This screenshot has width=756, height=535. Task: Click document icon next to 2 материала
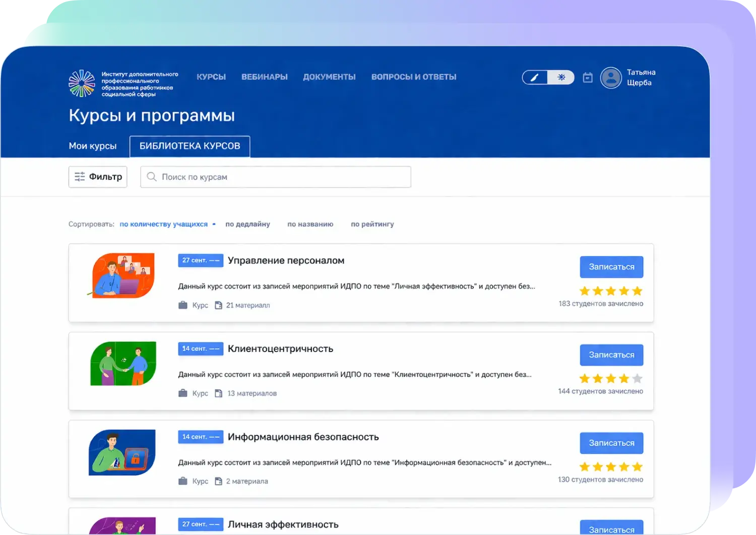tap(218, 481)
